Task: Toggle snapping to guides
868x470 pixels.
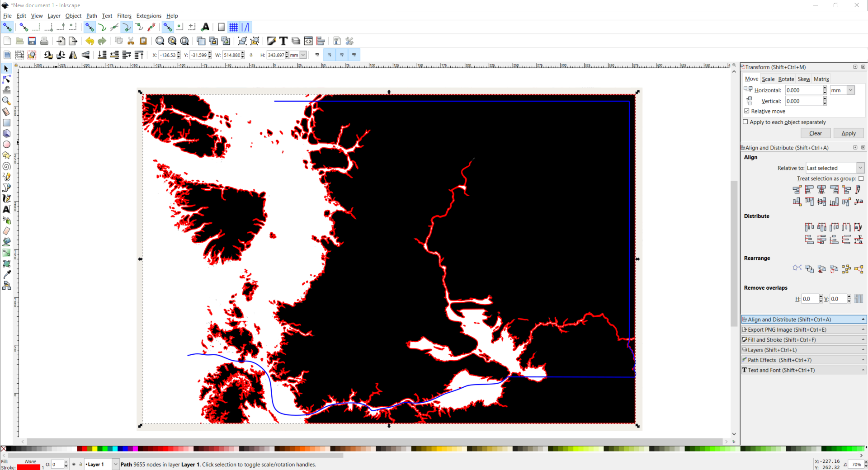Action: (246, 27)
